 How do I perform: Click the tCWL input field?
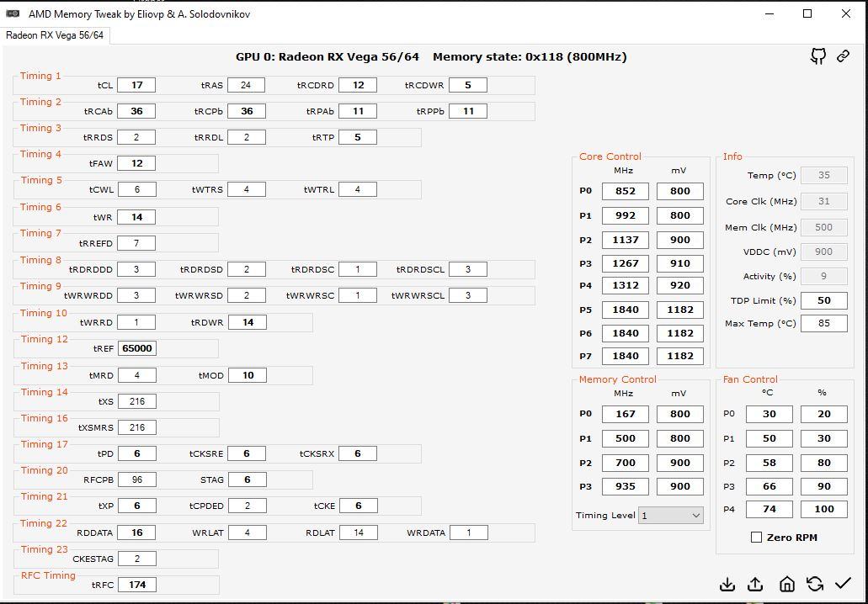point(136,189)
